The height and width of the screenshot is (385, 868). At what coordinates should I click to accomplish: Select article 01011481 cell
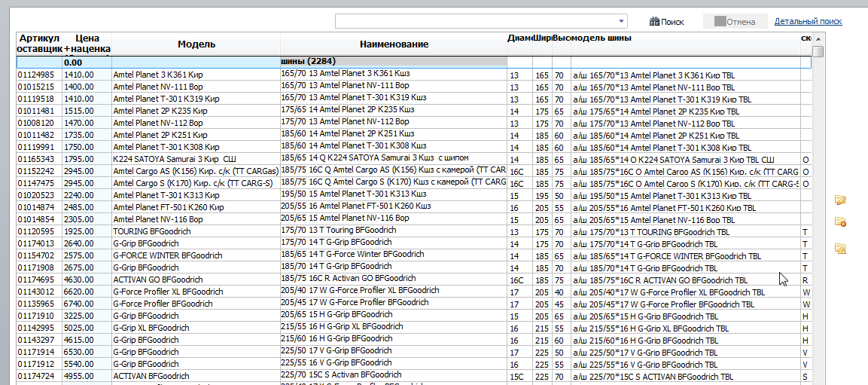[x=38, y=111]
